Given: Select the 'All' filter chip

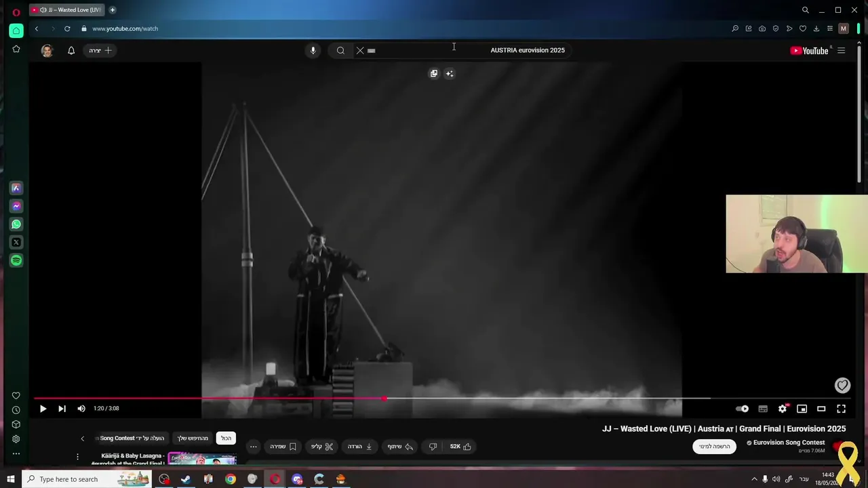Looking at the screenshot, I should coord(226,439).
